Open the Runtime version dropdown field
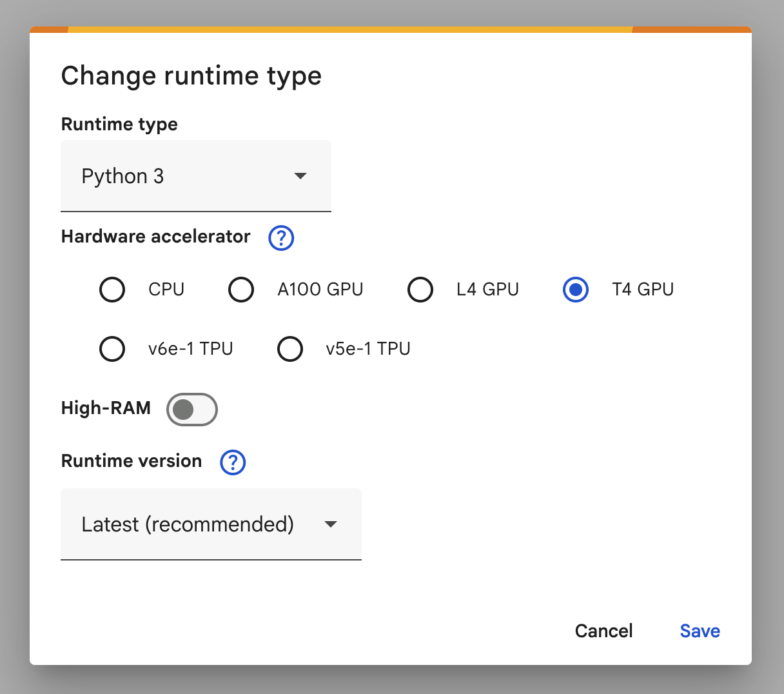The image size is (784, 694). coord(211,524)
